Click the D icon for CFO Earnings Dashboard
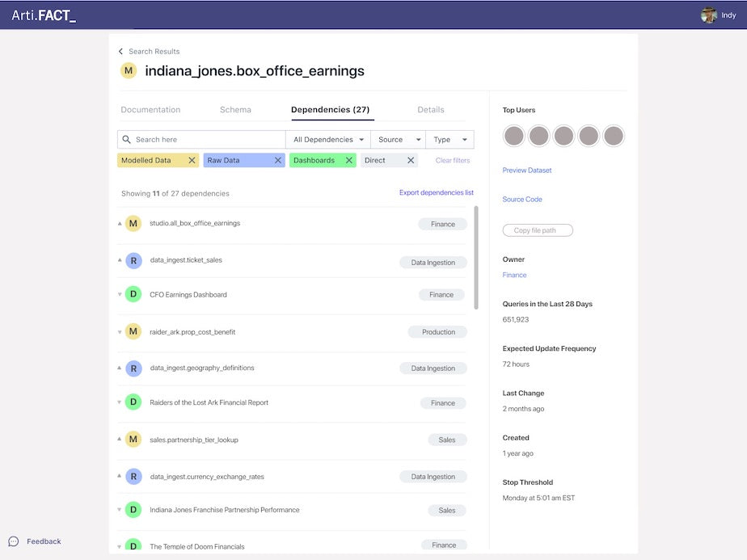Viewport: 747px width, 560px height. pyautogui.click(x=133, y=295)
